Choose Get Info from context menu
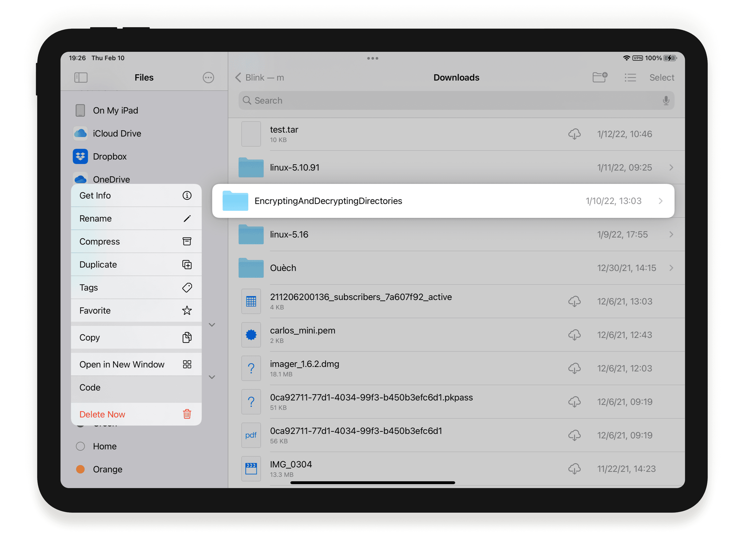Image resolution: width=743 pixels, height=560 pixels. tap(136, 195)
